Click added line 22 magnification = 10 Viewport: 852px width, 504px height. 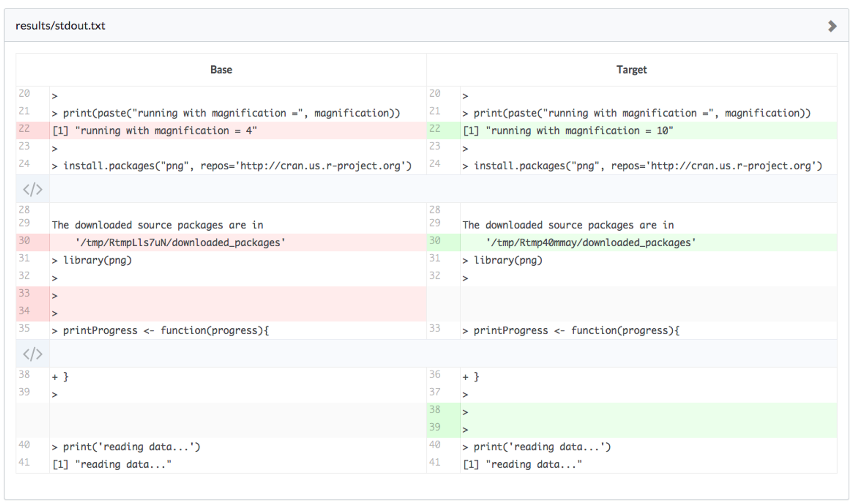(568, 131)
